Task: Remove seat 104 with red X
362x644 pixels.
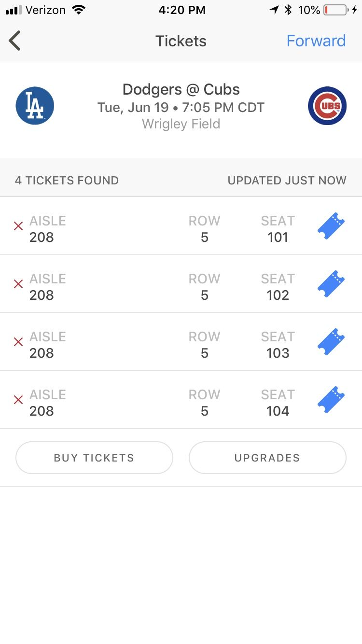Action: pos(18,400)
